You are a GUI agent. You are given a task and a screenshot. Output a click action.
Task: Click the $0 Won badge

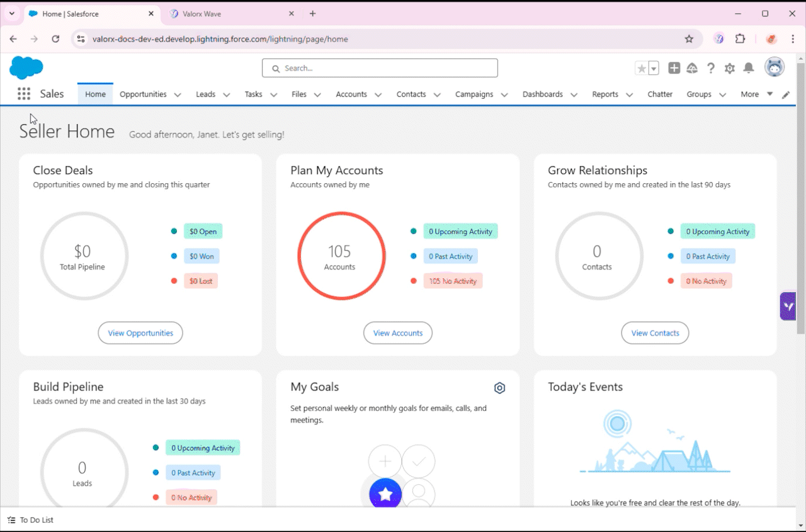pyautogui.click(x=201, y=256)
